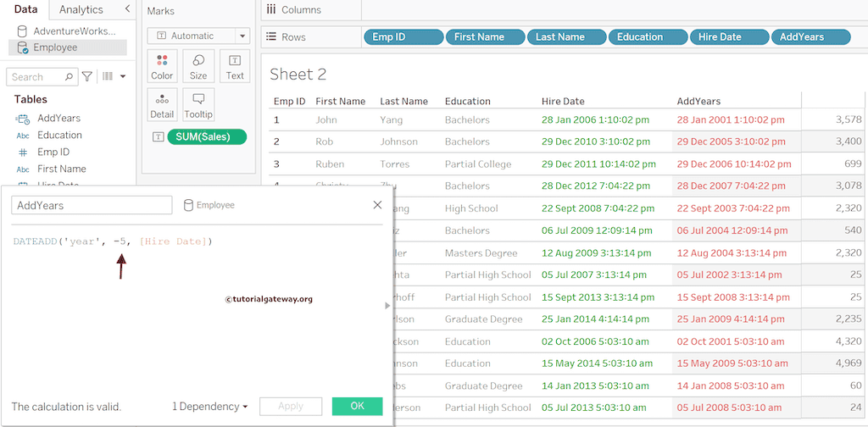This screenshot has height=427, width=868.
Task: Click the calculation name field AddYears
Action: point(92,205)
